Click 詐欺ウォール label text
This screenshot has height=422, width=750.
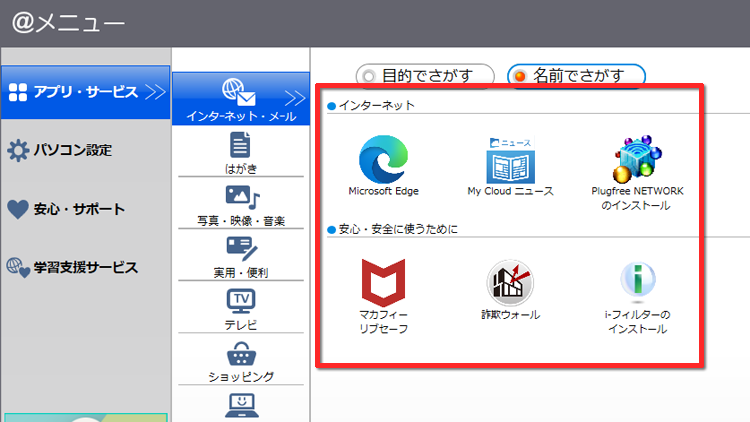(x=510, y=314)
